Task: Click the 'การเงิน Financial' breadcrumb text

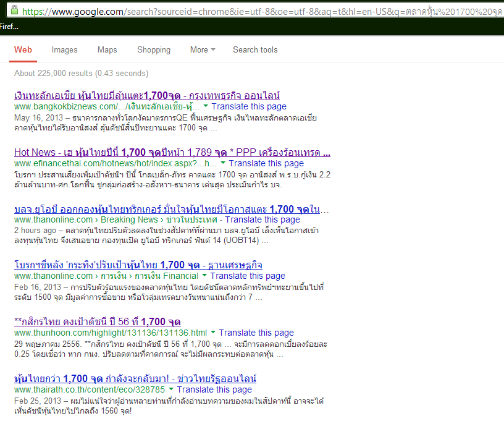Action: point(167,276)
